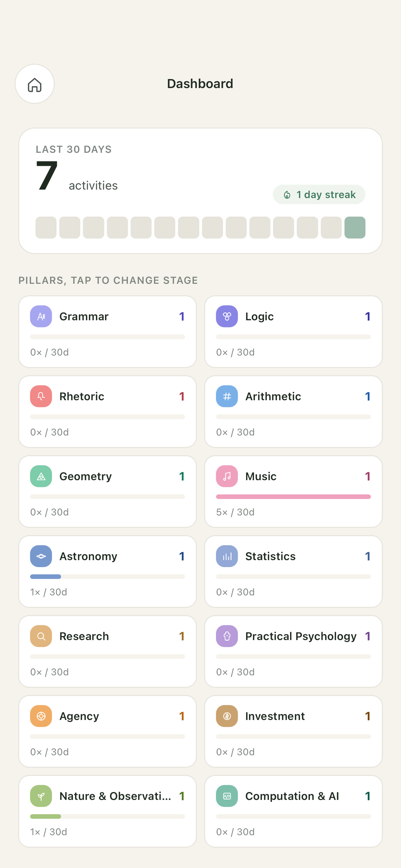Change the Grammar stage number
Image resolution: width=401 pixels, height=868 pixels.
click(x=182, y=317)
